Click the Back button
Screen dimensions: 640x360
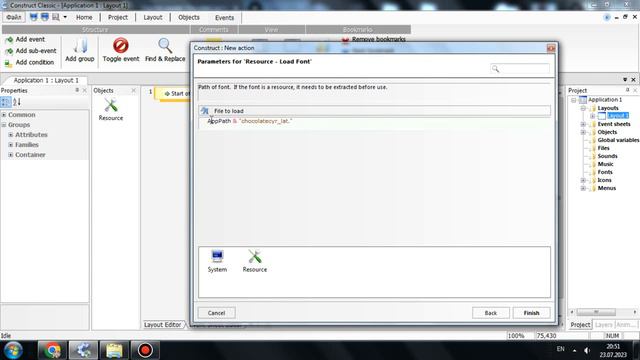[491, 313]
